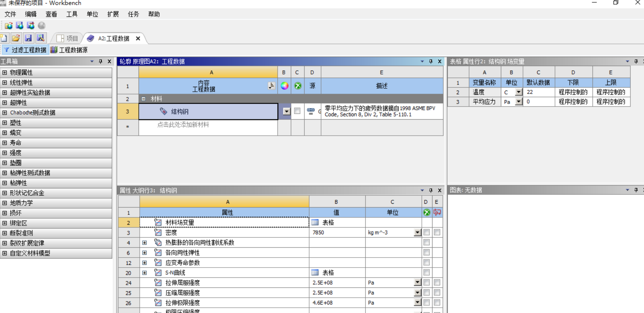The height and width of the screenshot is (313, 644).
Task: Click 点击此处添加新材料 to add material
Action: 183,125
